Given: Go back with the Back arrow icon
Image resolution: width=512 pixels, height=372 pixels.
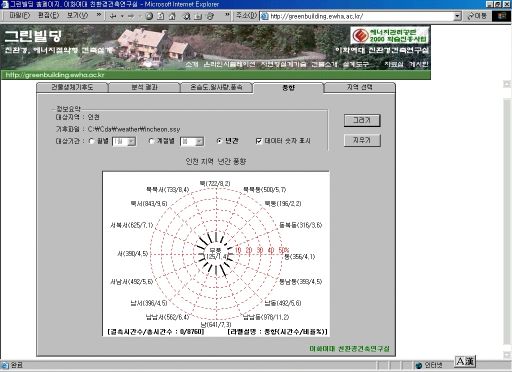Looking at the screenshot, I should pyautogui.click(x=113, y=16).
